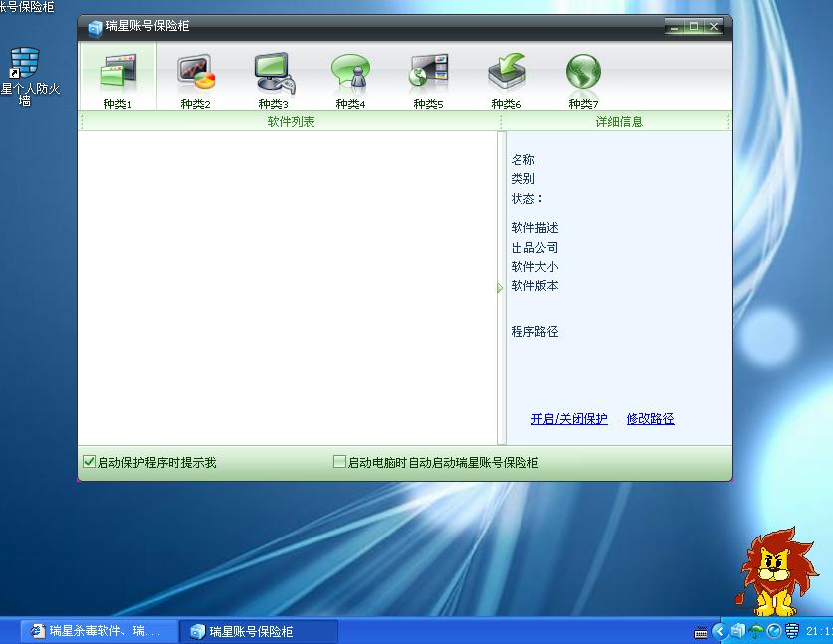This screenshot has width=833, height=644.
Task: Choose the 种类3 game monitor category
Action: 273,75
